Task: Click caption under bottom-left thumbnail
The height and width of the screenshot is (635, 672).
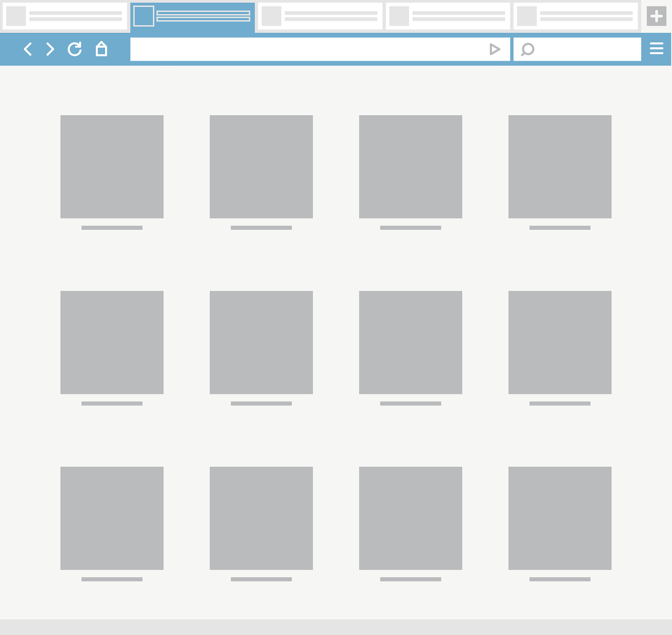Action: click(x=112, y=579)
